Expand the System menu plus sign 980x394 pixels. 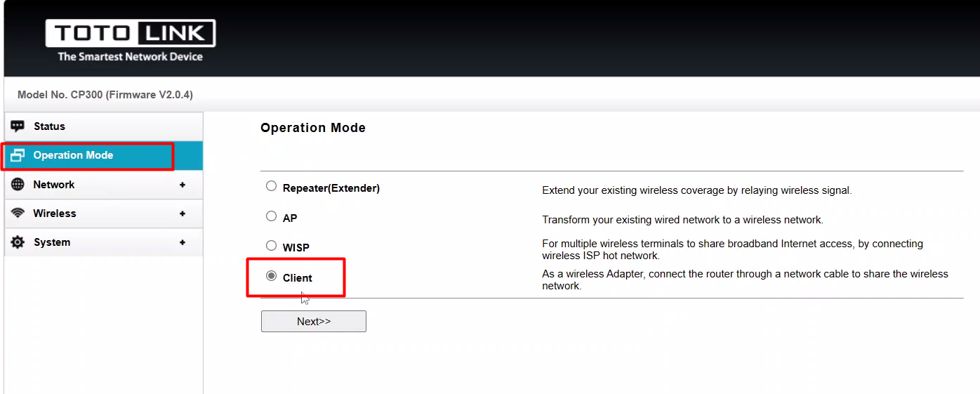(x=183, y=242)
